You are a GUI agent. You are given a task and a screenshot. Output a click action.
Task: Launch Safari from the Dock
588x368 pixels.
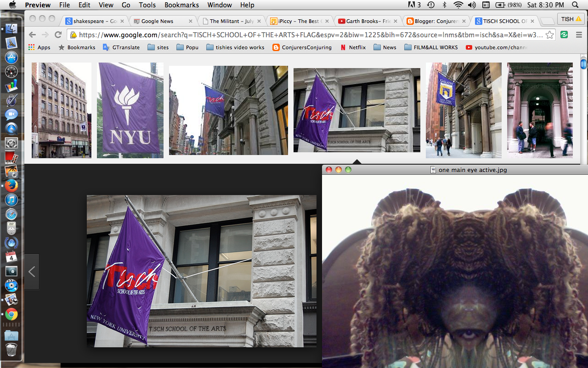tap(11, 214)
